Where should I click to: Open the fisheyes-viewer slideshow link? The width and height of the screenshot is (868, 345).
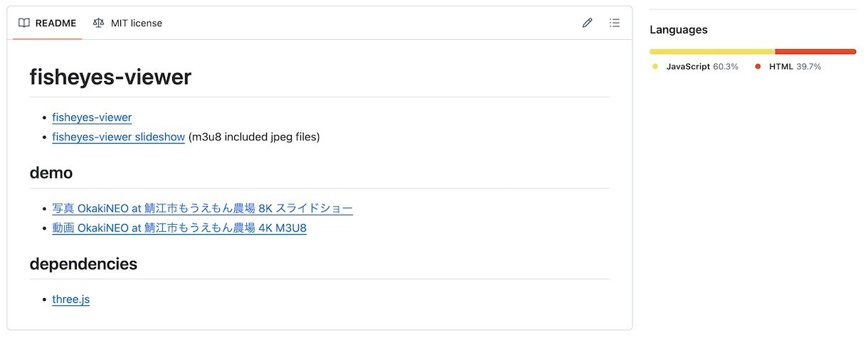pyautogui.click(x=119, y=137)
